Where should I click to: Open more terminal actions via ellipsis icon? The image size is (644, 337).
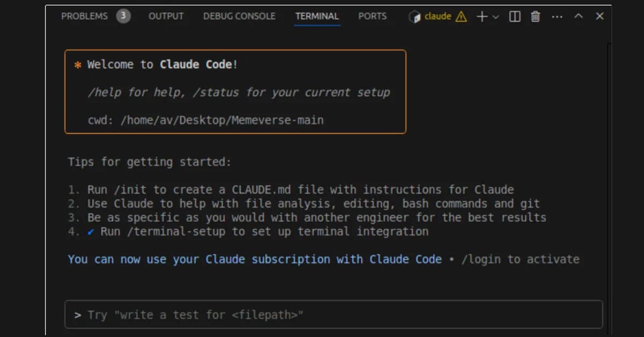coord(557,16)
